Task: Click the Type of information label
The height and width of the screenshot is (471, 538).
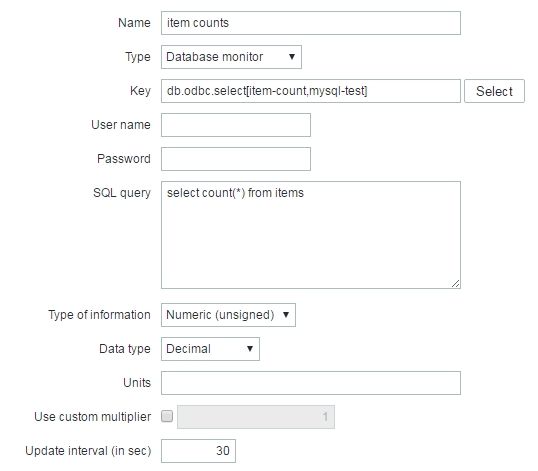Action: pyautogui.click(x=99, y=315)
